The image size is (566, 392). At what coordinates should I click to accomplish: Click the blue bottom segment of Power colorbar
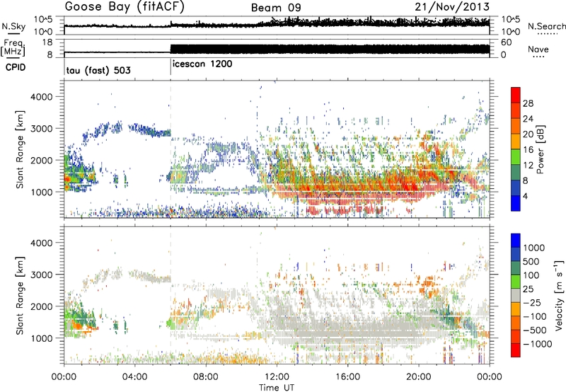pyautogui.click(x=516, y=204)
